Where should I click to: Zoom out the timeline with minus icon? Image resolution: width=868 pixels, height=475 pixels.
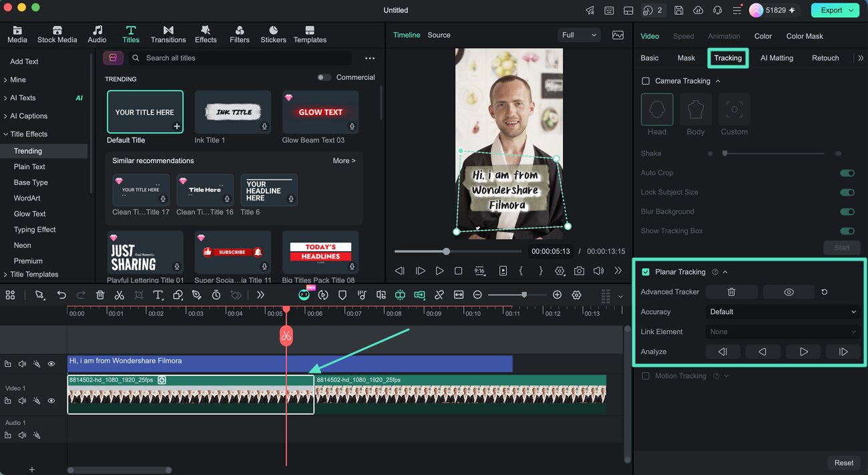tap(477, 295)
